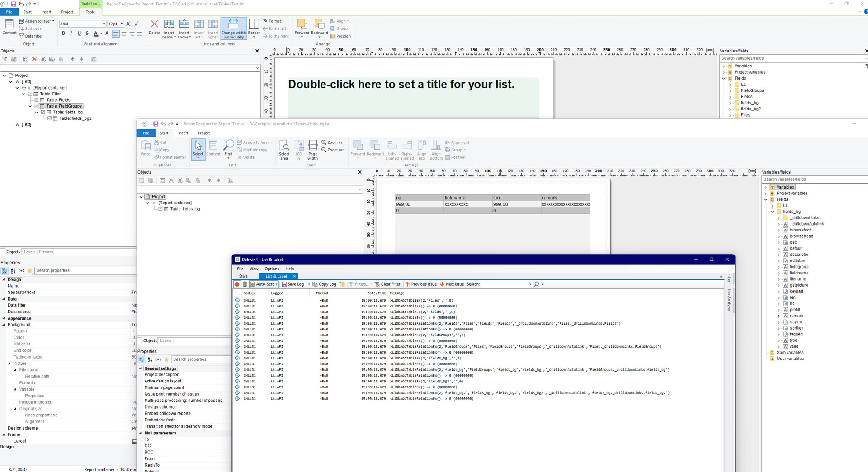The image size is (868, 472).
Task: Expand the FieldGroups folder in Fields tree
Action: point(730,90)
